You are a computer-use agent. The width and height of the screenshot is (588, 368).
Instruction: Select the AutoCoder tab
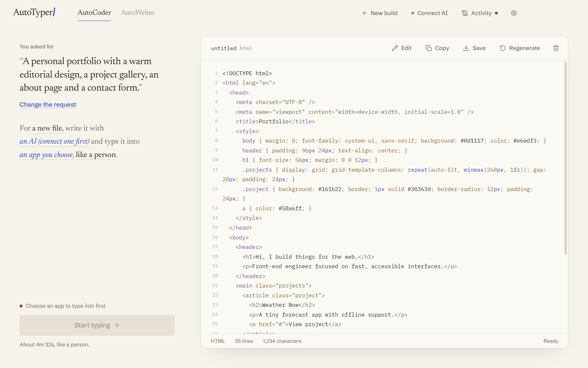tap(94, 12)
